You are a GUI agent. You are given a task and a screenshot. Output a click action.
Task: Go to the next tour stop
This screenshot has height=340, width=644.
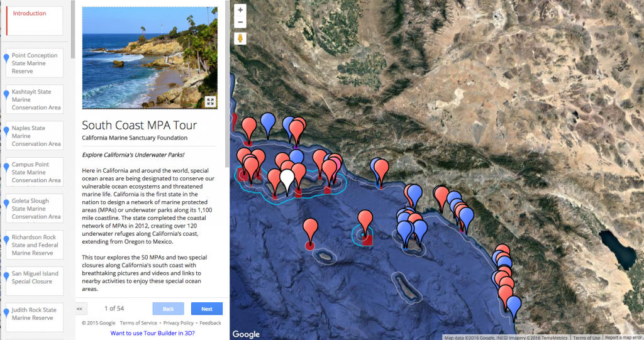(x=207, y=309)
